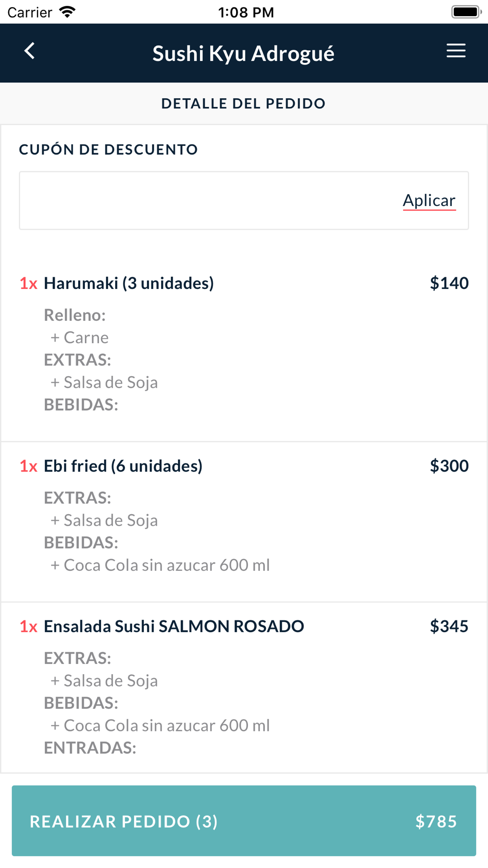Focus the discount coupon input field
Screen dimensions: 488x868
[205, 201]
